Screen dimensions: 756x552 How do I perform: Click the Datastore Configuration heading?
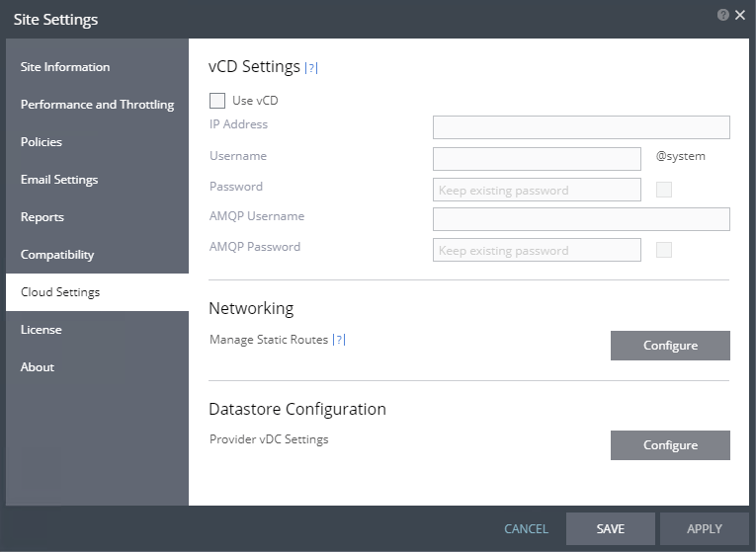tap(297, 409)
